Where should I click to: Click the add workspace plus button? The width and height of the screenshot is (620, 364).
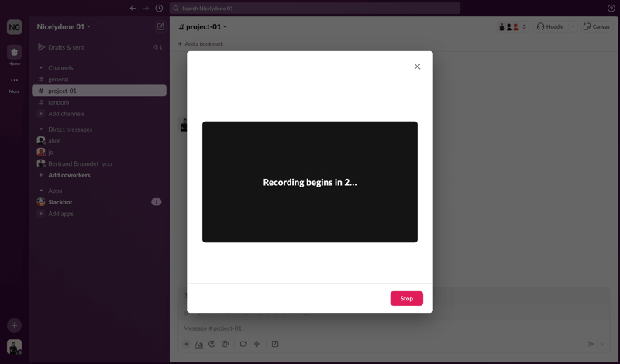[x=14, y=325]
